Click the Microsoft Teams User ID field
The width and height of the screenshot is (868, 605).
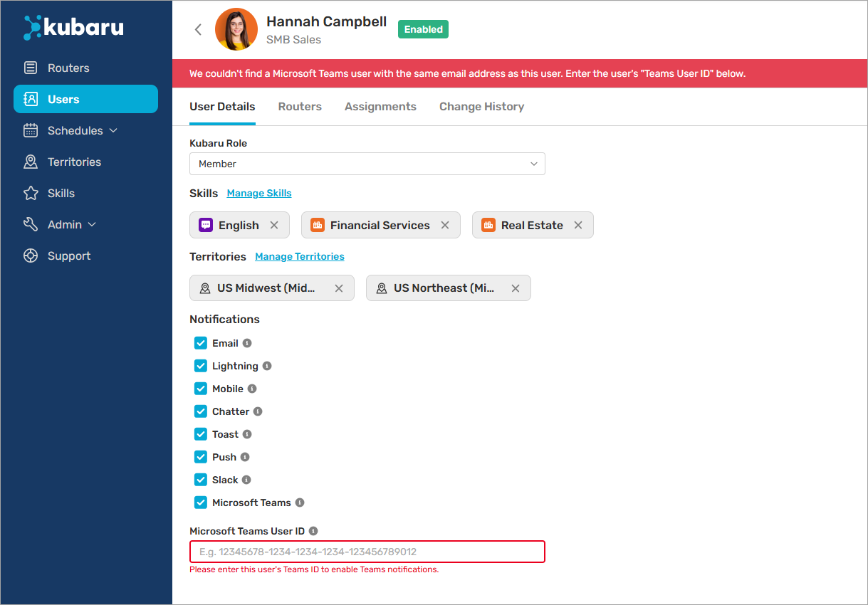(367, 552)
